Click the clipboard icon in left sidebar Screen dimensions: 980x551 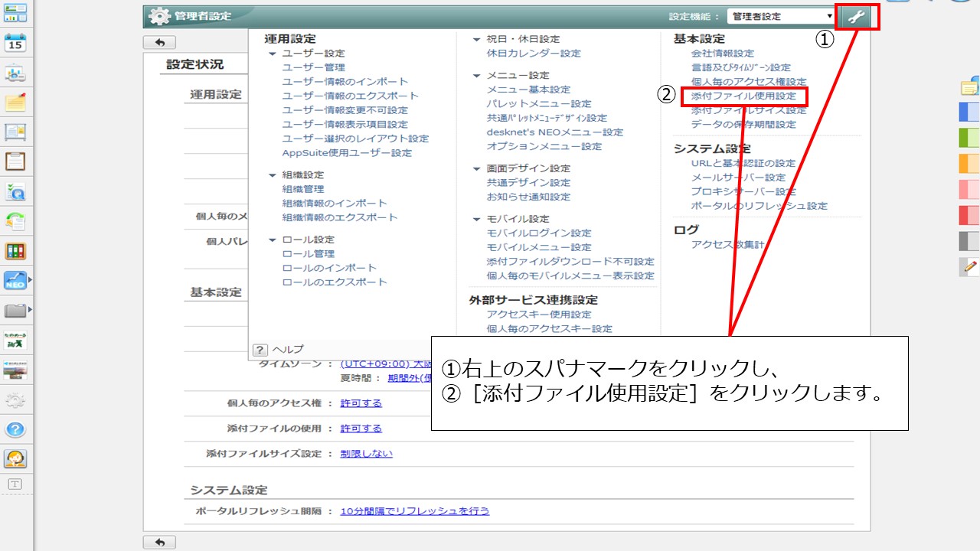click(15, 161)
